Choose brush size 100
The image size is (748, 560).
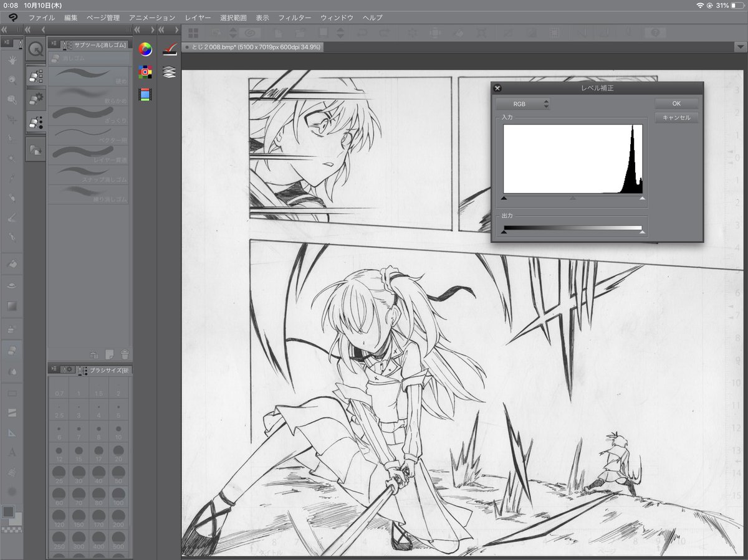coord(117,496)
